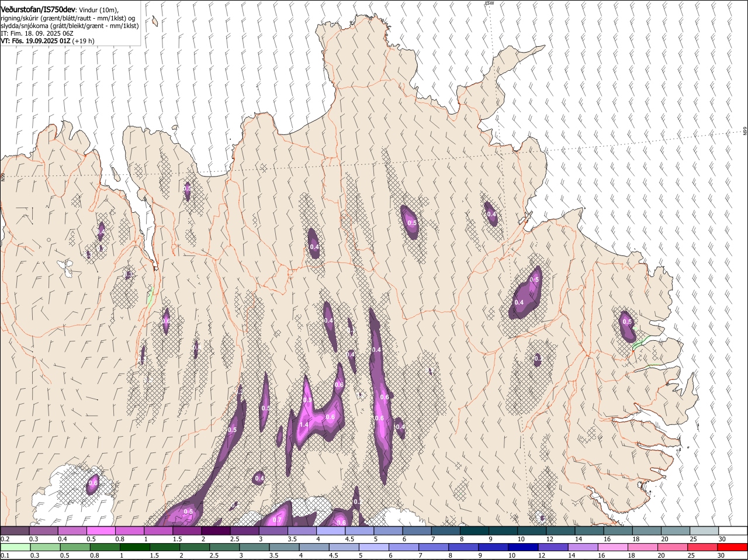
Task: Click the 1.4 precipitation value on the map
Action: 304,425
